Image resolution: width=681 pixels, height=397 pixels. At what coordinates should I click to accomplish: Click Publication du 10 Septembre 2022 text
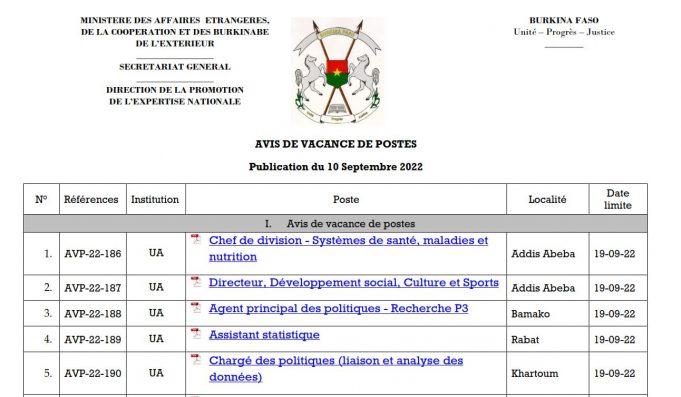pyautogui.click(x=336, y=167)
